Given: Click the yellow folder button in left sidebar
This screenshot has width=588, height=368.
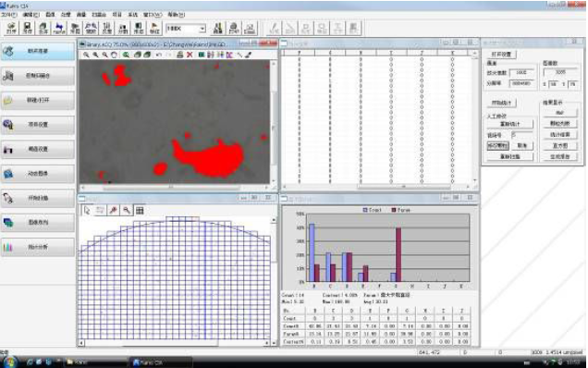Looking at the screenshot, I should click(x=38, y=100).
